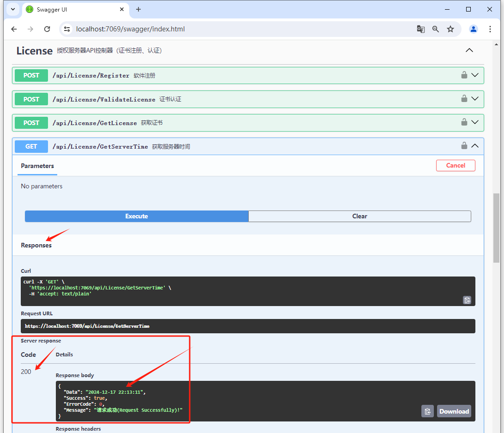Click the Response headers label

click(78, 429)
